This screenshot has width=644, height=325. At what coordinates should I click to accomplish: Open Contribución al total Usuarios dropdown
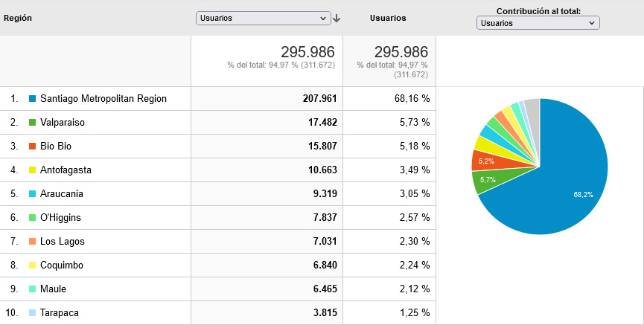[x=538, y=23]
